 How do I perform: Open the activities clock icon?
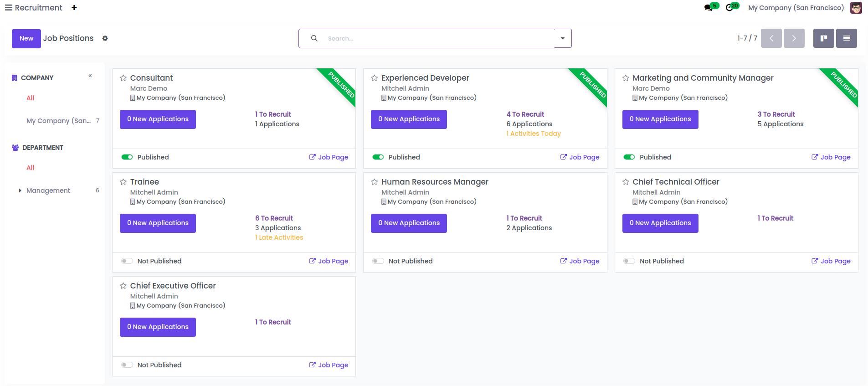[729, 8]
